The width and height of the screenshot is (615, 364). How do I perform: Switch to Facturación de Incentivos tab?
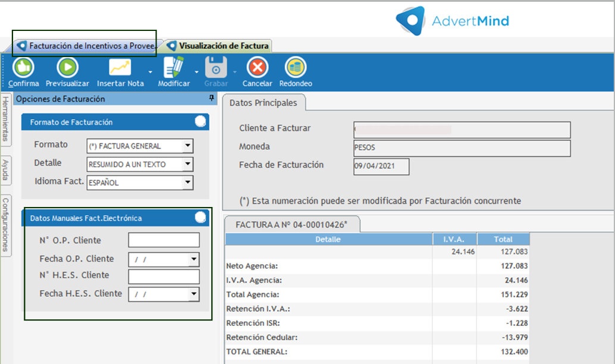(87, 45)
